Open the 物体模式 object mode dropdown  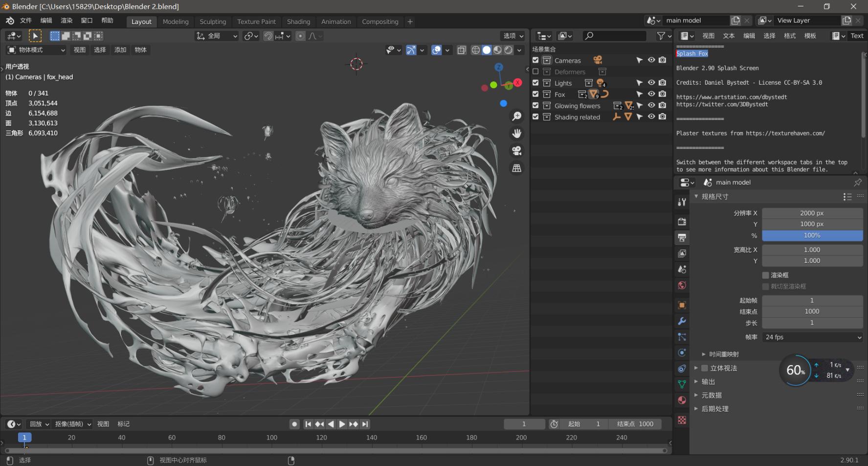[36, 50]
